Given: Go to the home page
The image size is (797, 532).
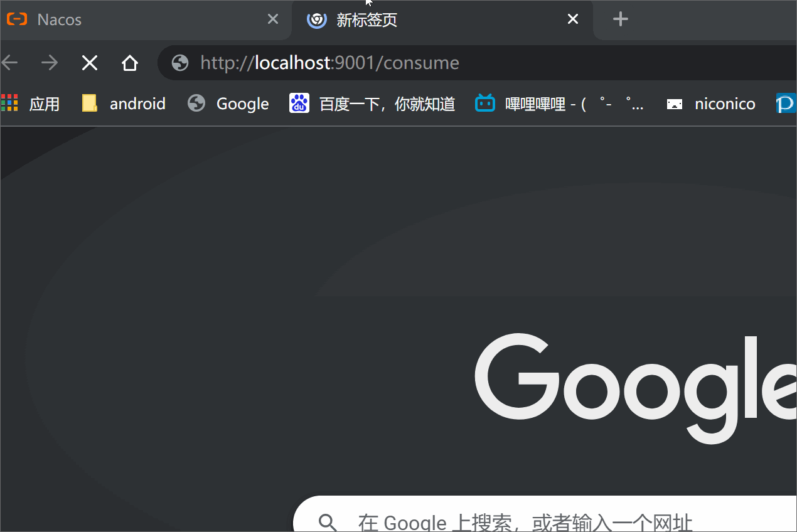Looking at the screenshot, I should (x=130, y=63).
